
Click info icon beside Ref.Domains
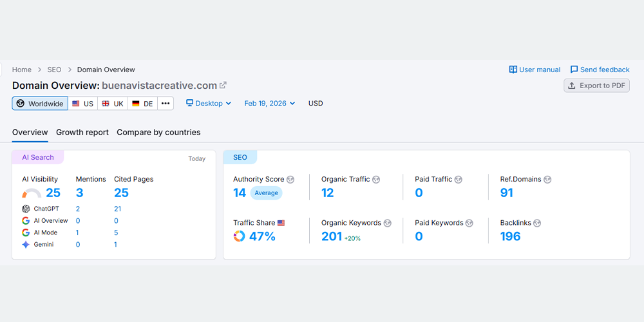547,180
